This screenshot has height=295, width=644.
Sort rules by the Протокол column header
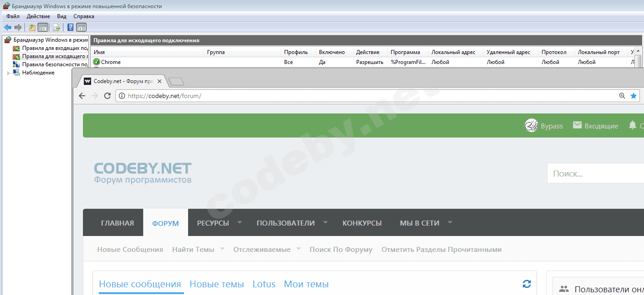click(x=557, y=52)
